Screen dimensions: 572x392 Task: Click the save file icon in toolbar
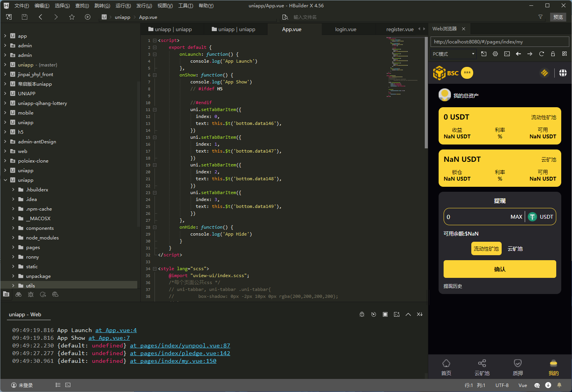click(25, 17)
